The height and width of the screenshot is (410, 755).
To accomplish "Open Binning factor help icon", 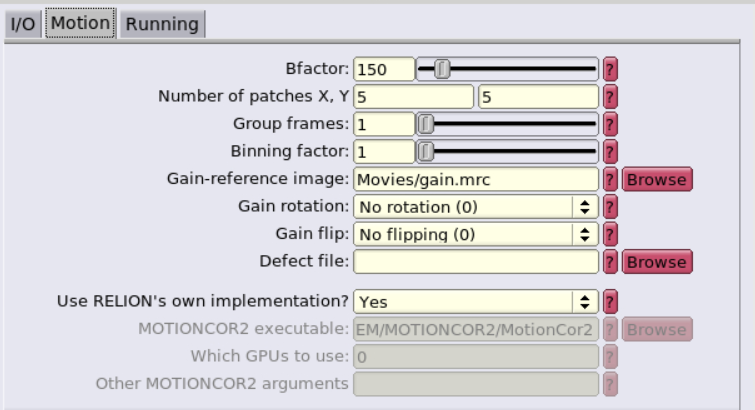I will pos(610,152).
